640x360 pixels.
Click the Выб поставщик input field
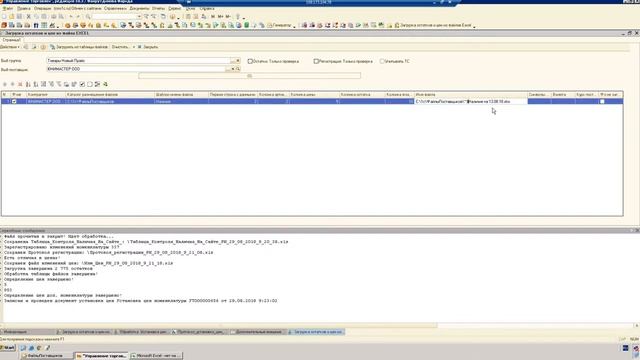click(136, 69)
